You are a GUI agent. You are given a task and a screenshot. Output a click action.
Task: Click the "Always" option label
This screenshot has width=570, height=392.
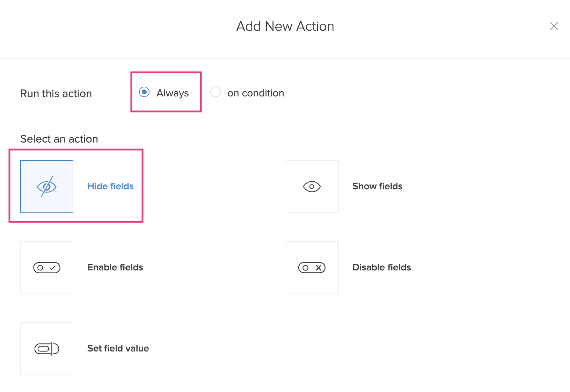[173, 93]
